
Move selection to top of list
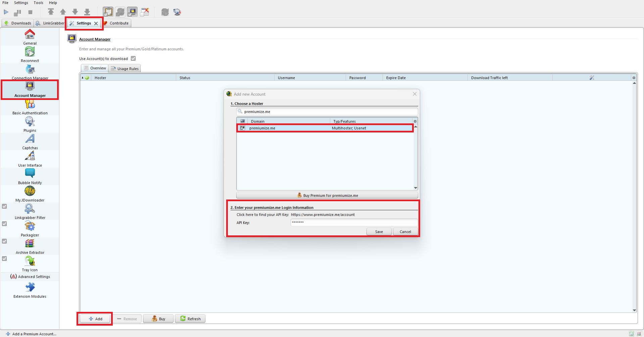(x=51, y=12)
